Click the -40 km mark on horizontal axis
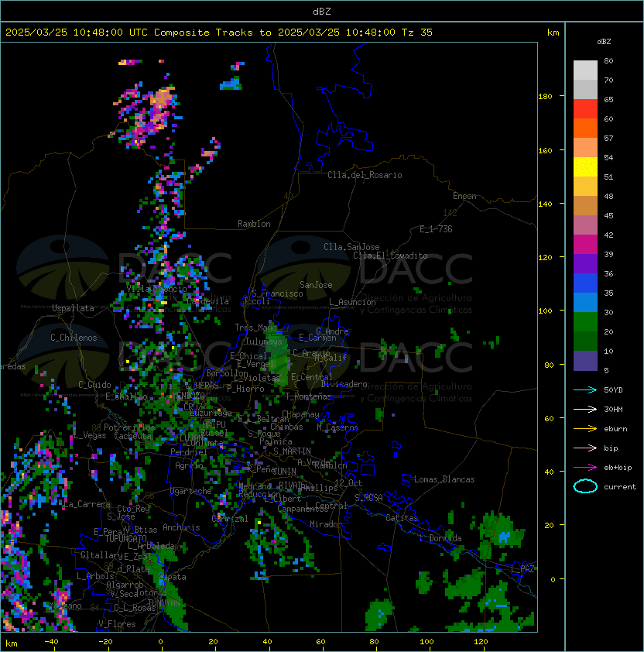Screen dimensions: 644x652 coord(51,642)
